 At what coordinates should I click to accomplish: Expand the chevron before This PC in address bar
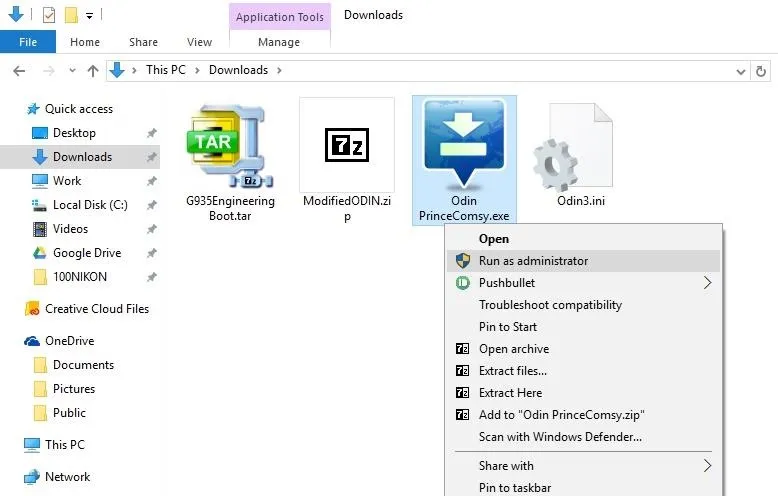coord(134,70)
